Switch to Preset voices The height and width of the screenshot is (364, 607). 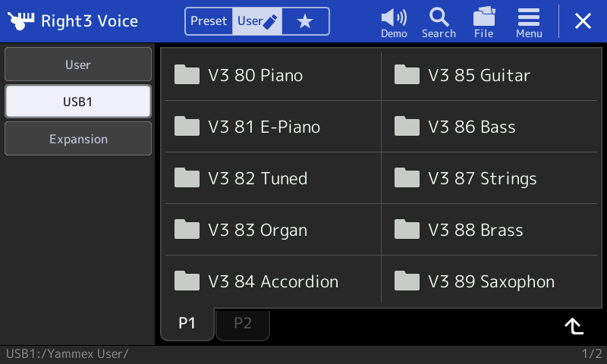209,21
